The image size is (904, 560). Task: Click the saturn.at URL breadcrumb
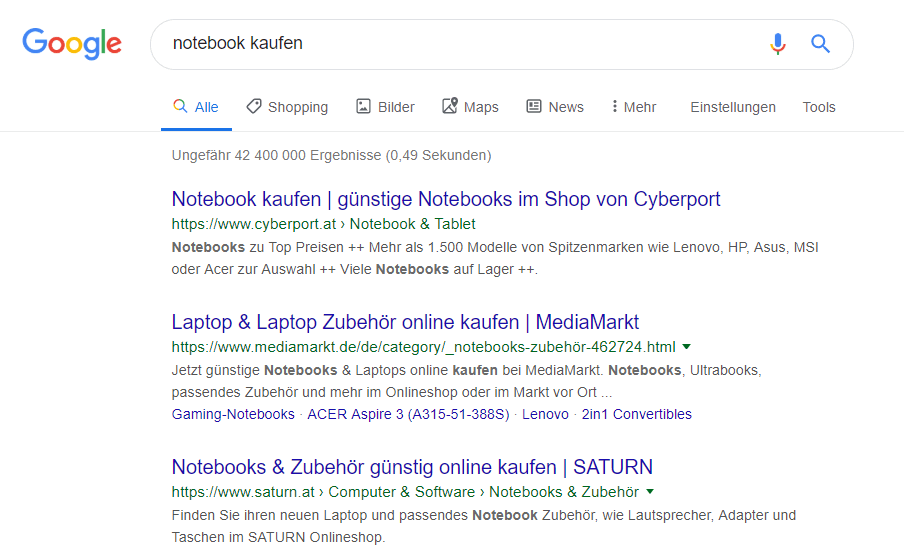click(405, 492)
